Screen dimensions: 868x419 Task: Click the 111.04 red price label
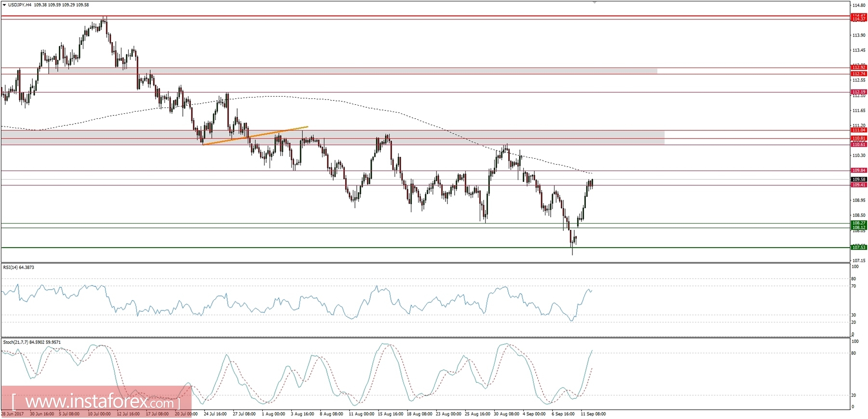coord(859,130)
